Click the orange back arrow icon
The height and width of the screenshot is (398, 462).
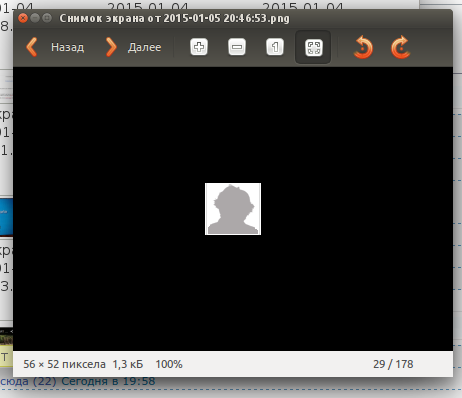32,47
